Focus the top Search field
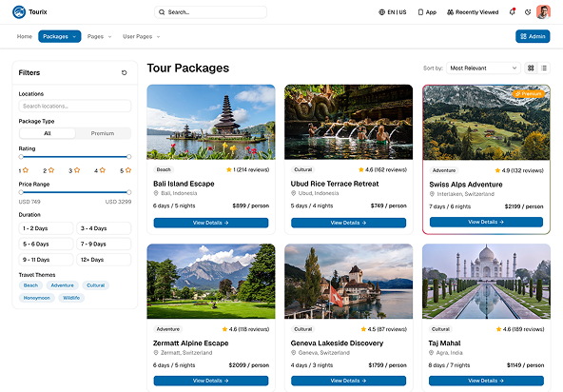The height and width of the screenshot is (392, 563). (x=211, y=11)
